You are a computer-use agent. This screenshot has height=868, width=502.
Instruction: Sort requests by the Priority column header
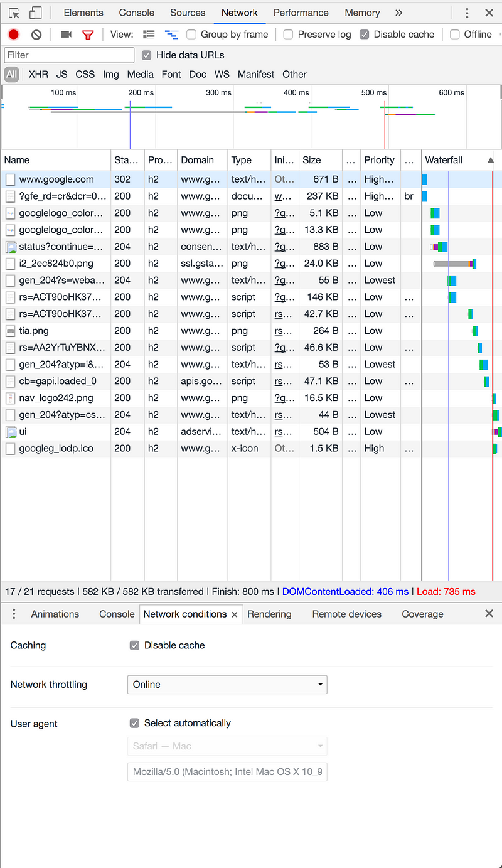tap(380, 160)
